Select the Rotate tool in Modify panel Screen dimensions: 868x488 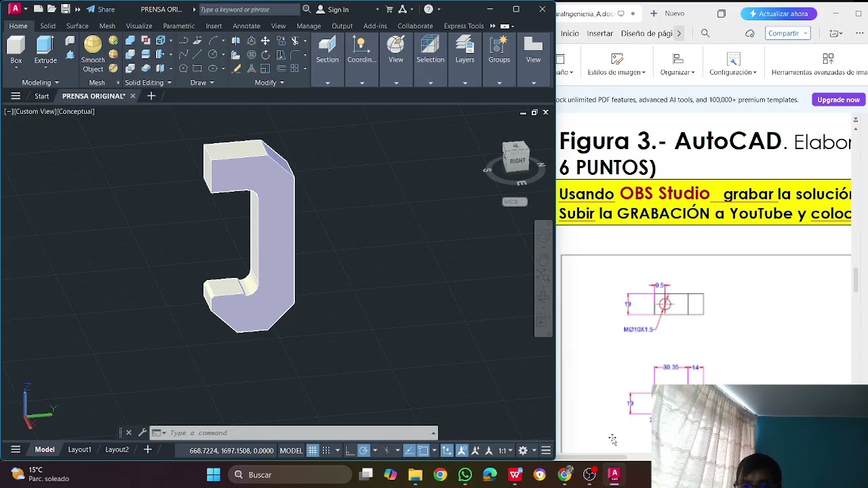(265, 55)
